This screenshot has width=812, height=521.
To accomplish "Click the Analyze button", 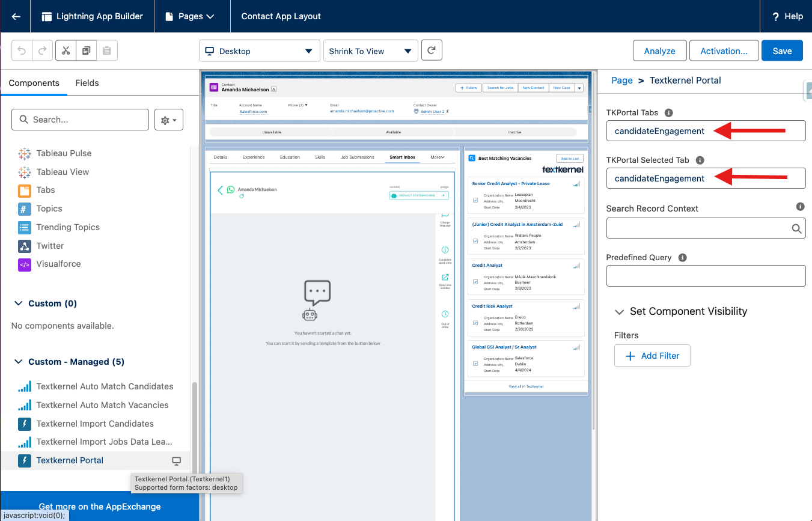I will click(x=659, y=51).
